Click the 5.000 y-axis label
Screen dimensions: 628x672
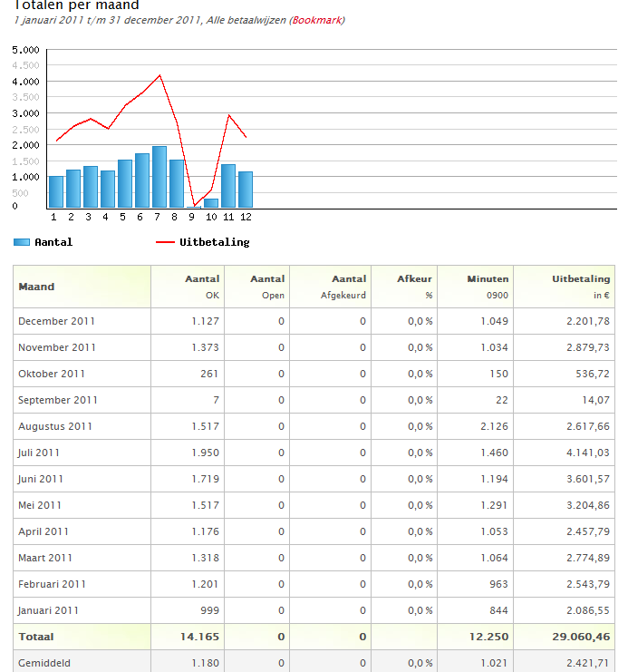pos(25,50)
